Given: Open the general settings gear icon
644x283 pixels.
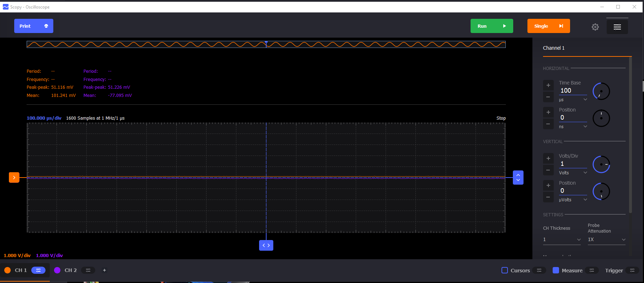Looking at the screenshot, I should tap(595, 27).
